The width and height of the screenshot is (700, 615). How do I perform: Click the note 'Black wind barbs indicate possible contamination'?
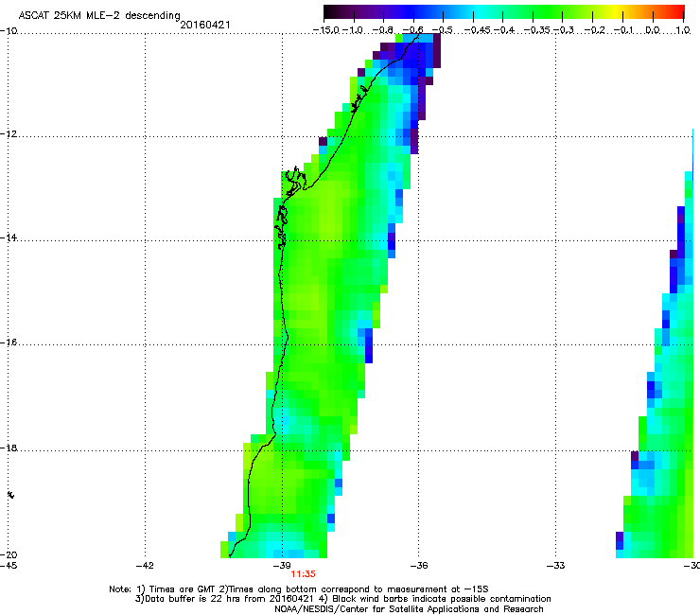pos(442,599)
